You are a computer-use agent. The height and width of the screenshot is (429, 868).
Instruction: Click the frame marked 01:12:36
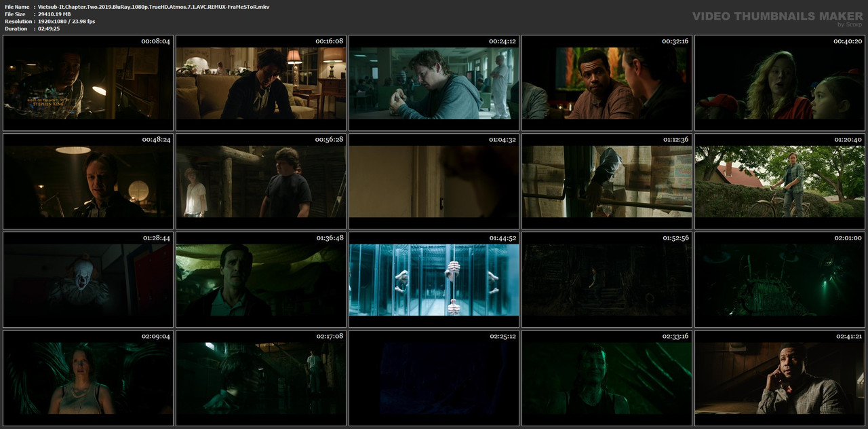[607, 181]
